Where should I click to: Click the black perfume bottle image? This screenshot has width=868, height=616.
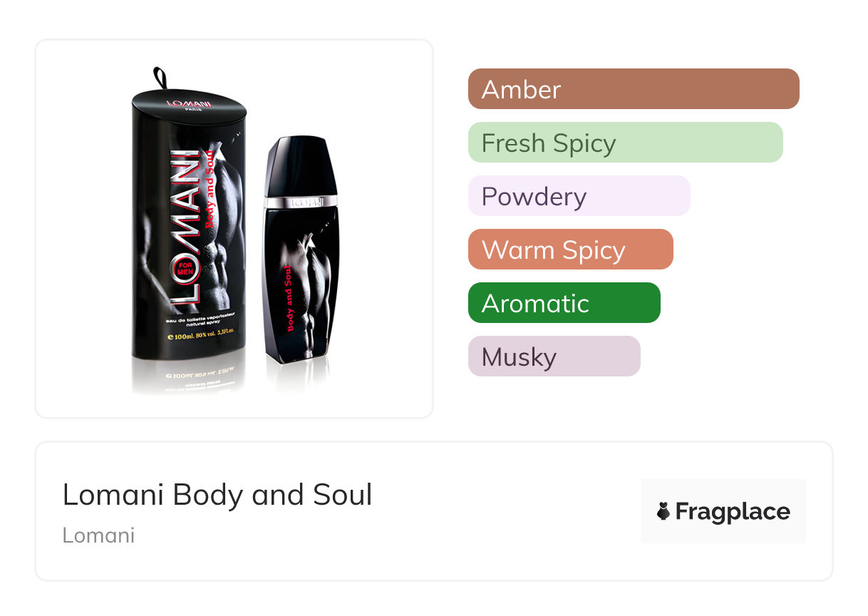coord(301,285)
